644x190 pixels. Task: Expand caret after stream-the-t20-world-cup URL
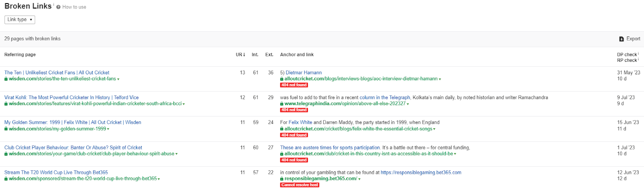[x=159, y=179]
